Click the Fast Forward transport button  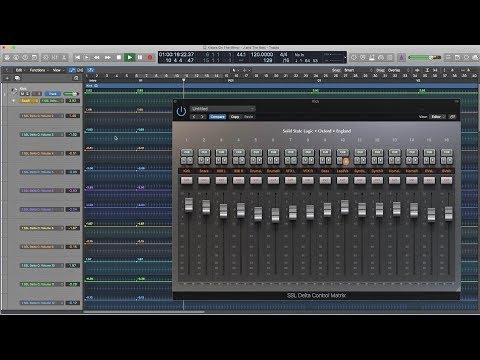[108, 57]
